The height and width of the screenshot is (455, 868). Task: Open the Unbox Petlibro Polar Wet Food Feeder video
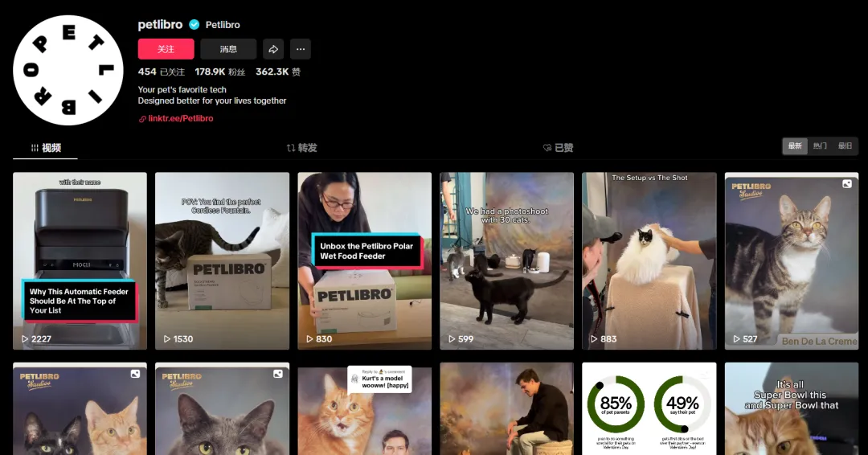coord(364,260)
